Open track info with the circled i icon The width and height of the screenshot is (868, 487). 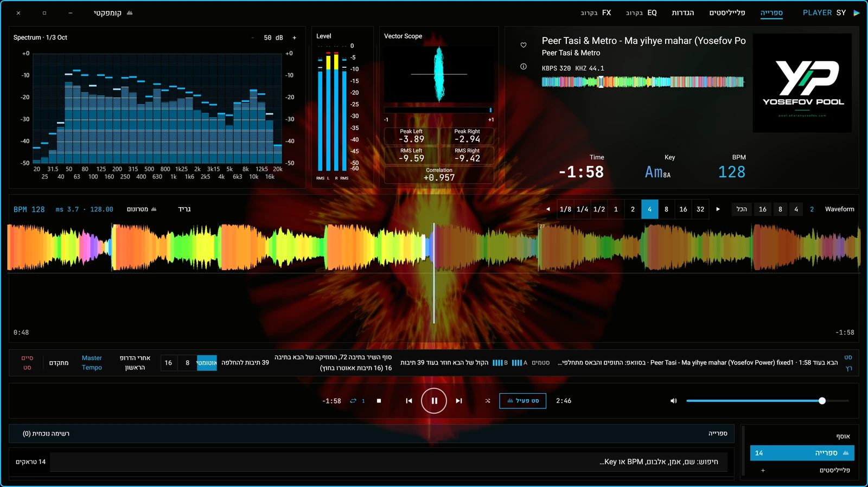tap(524, 67)
